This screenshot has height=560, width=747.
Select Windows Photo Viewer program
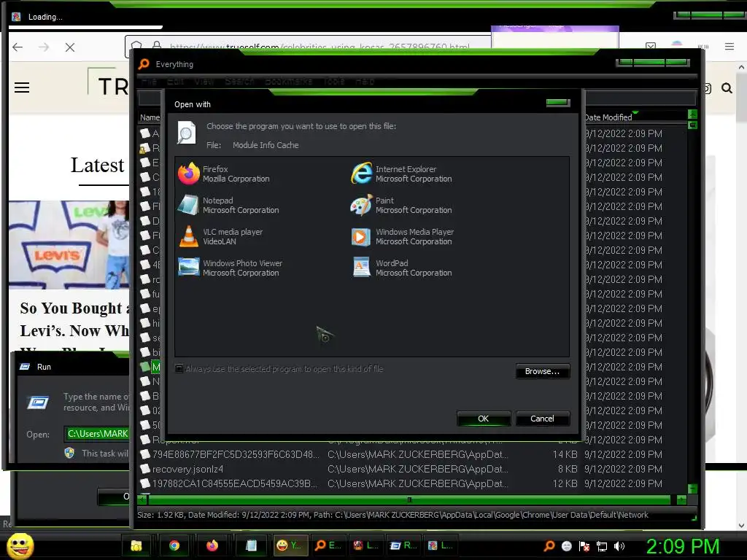(231, 268)
